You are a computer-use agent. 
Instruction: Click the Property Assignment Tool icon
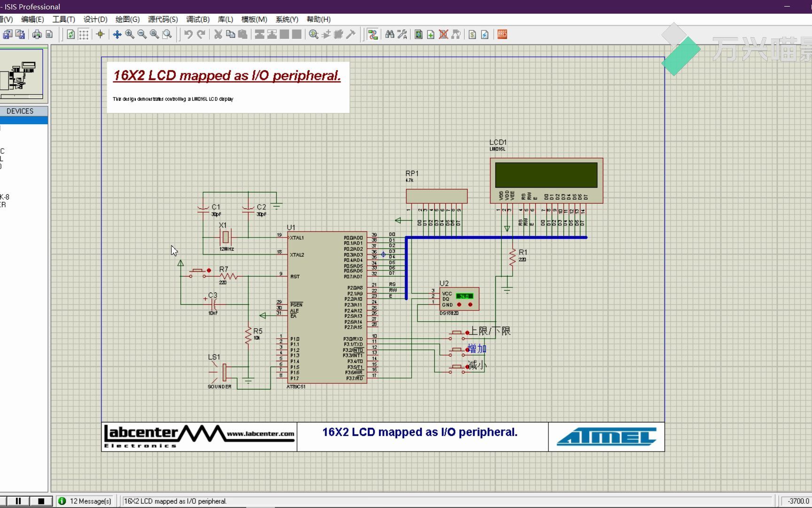tap(402, 34)
